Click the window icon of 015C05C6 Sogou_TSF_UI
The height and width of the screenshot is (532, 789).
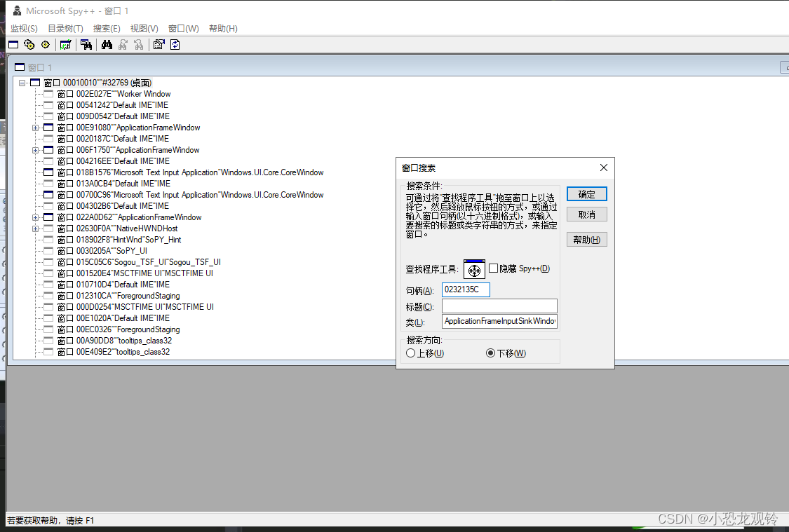coord(48,262)
